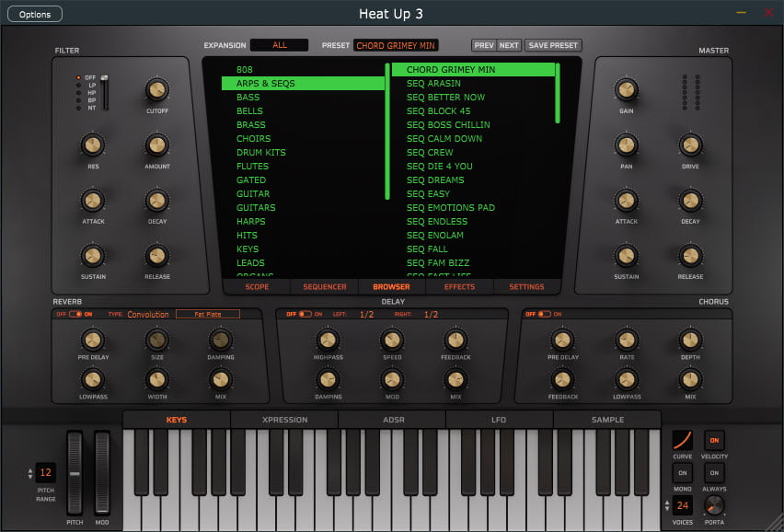
Task: Click the Next preset button
Action: pos(509,45)
